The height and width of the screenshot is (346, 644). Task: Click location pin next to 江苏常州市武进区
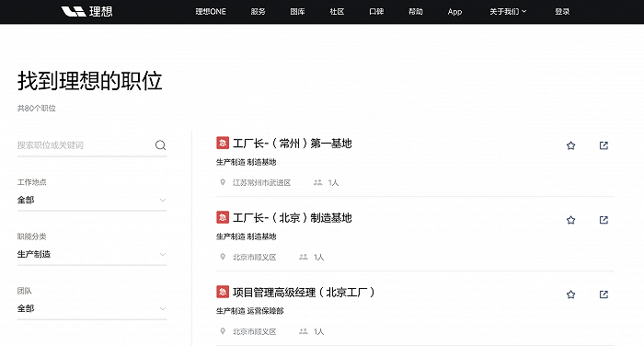tap(223, 182)
